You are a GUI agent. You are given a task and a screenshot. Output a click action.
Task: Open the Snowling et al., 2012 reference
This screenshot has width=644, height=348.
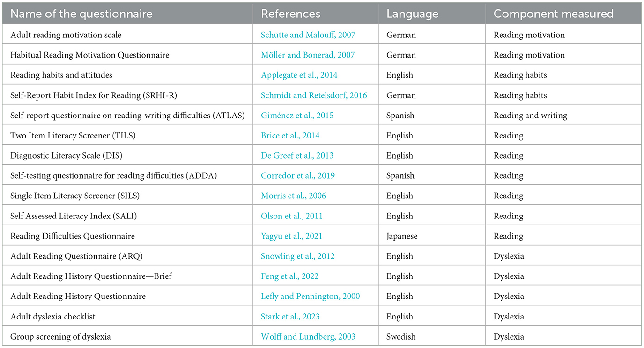click(298, 256)
